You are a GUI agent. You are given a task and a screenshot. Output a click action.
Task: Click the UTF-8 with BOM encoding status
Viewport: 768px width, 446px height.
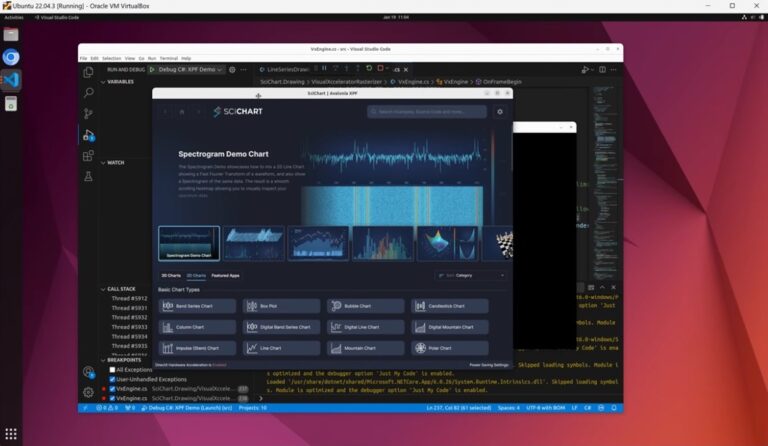click(546, 408)
